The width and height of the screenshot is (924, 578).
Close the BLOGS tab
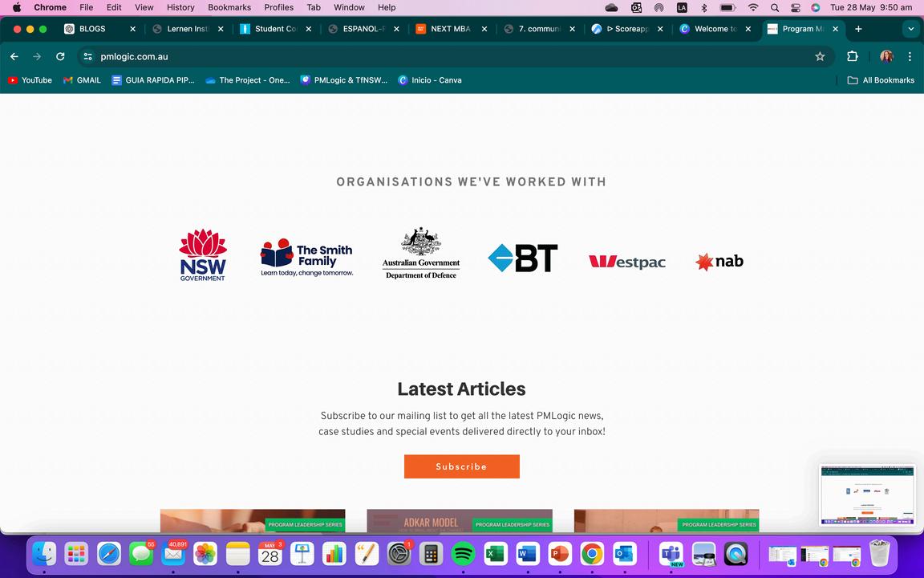coord(132,29)
